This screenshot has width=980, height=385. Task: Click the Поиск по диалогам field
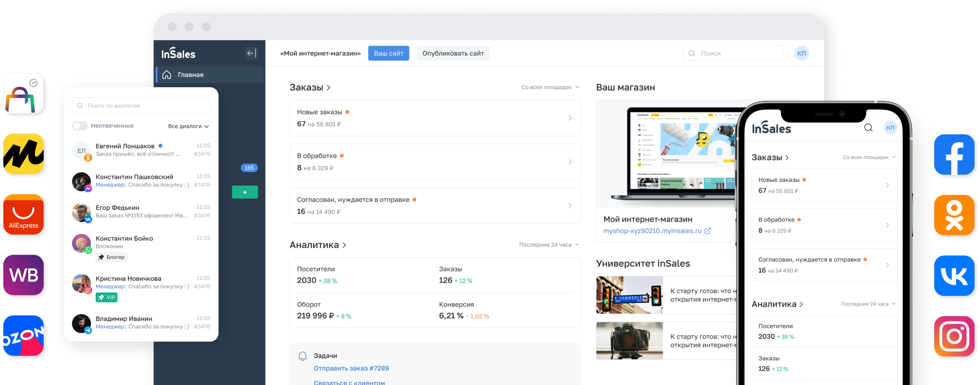tap(141, 106)
